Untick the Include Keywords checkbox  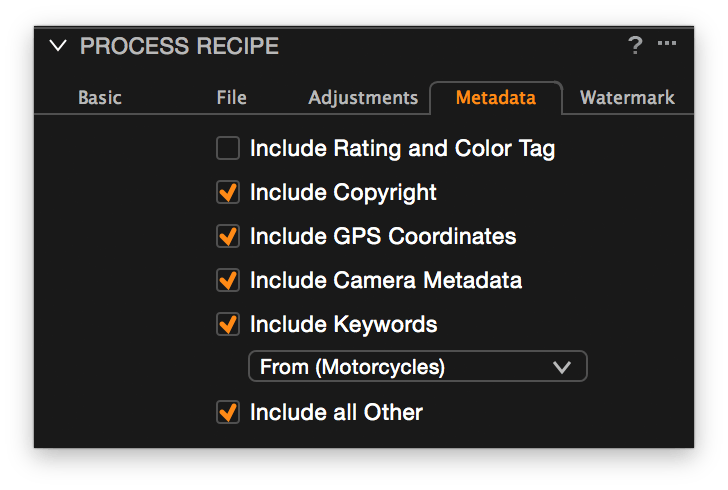point(228,324)
